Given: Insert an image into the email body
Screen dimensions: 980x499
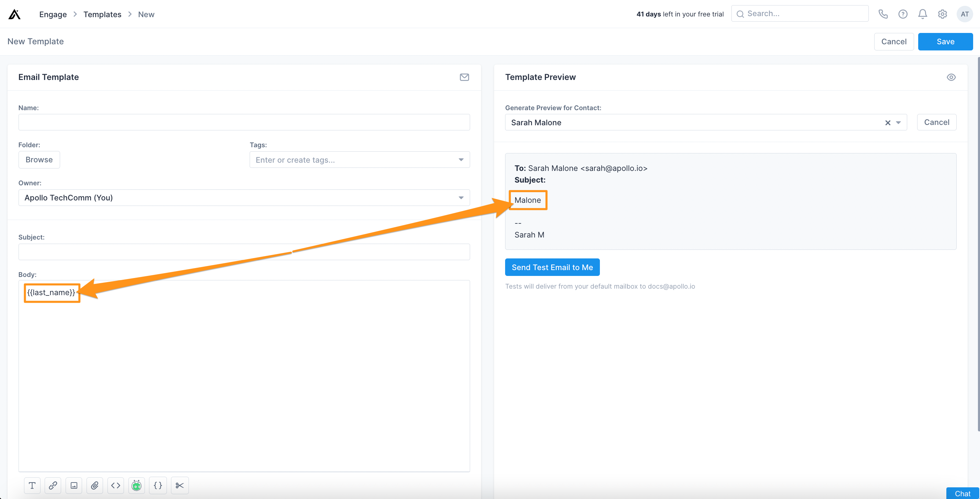Looking at the screenshot, I should click(x=74, y=485).
